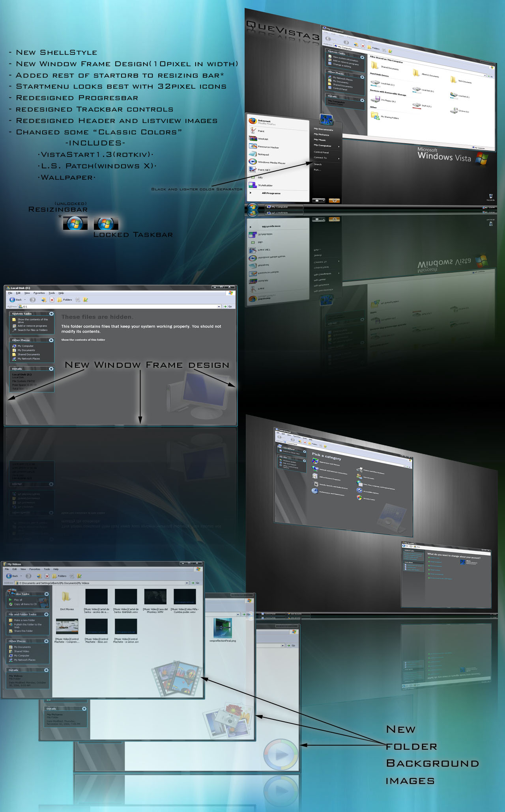Viewport: 505px width, 812px height.
Task: Open My Pictures from the Start menu
Action: click(322, 134)
